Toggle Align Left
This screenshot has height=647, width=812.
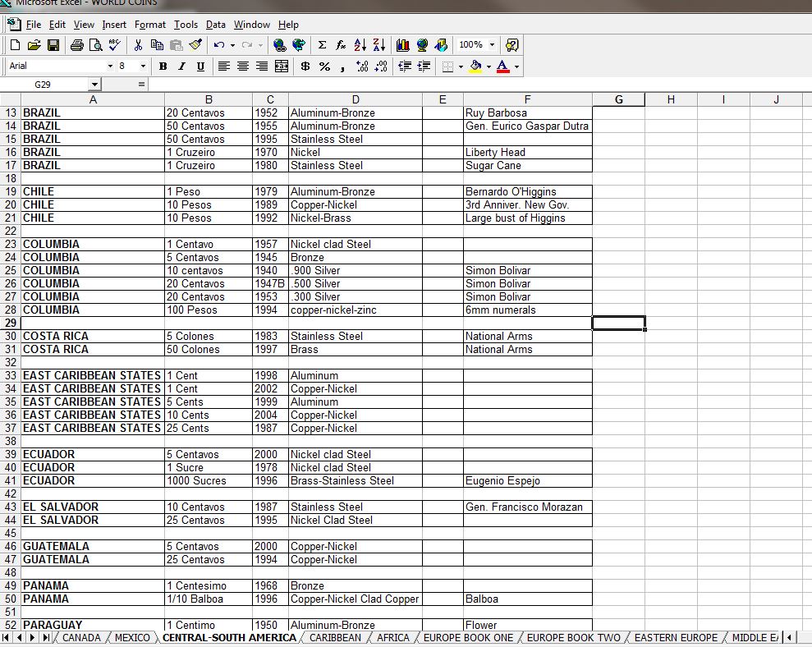tap(223, 67)
